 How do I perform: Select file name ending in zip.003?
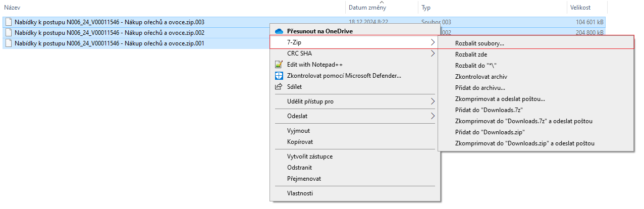point(110,22)
